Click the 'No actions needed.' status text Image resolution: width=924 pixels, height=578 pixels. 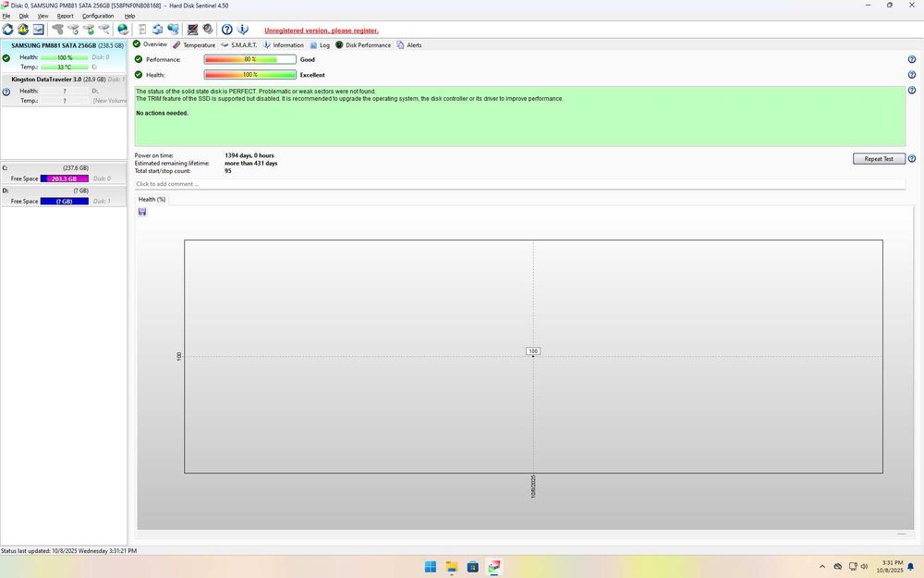pos(162,113)
